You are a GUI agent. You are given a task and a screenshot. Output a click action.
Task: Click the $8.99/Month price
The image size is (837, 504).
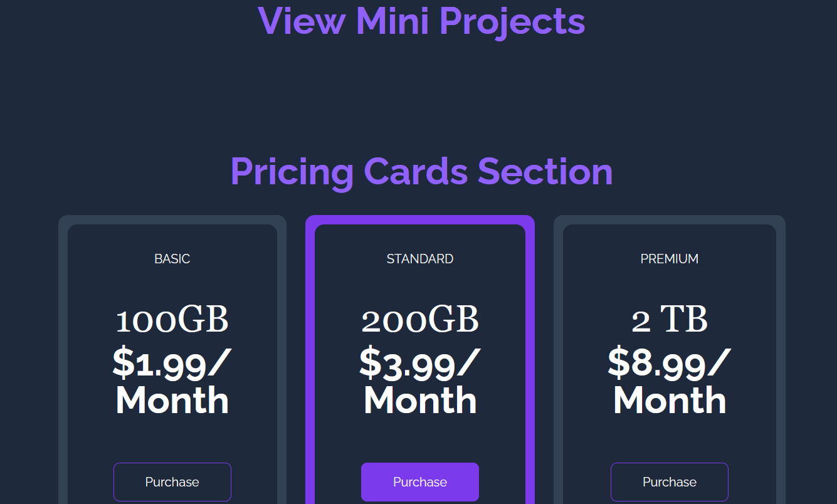coord(670,381)
